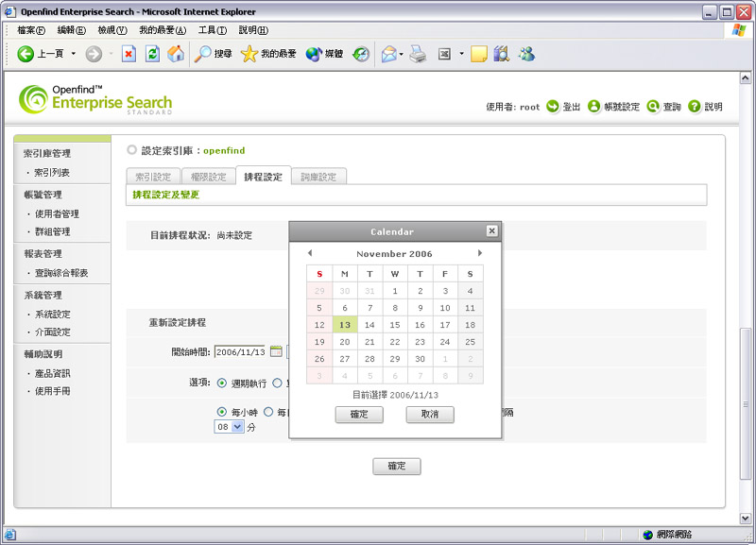Open the 工具(T) menu

212,30
